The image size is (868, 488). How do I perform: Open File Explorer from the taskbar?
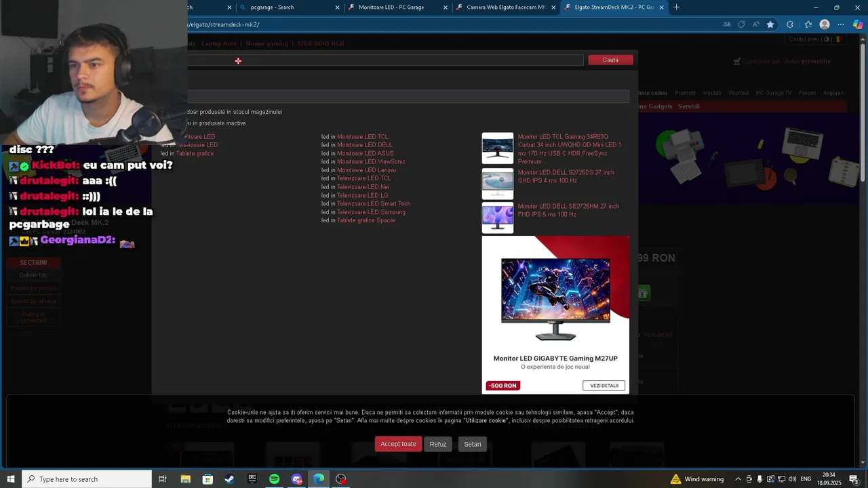185,479
